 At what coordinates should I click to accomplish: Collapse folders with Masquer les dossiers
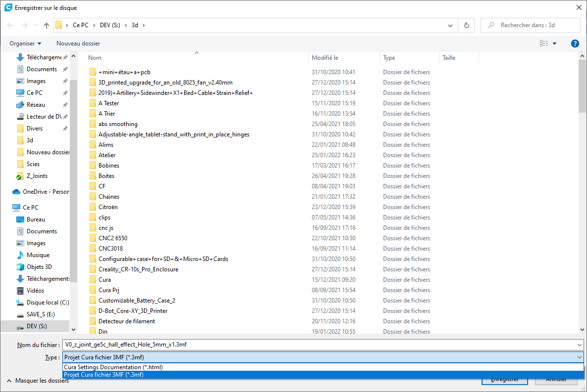coord(38,381)
